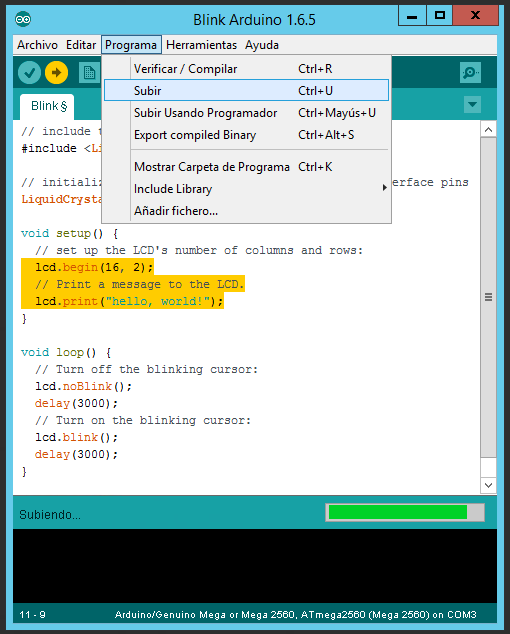Screen dimensions: 510x634
Task: Select Mostrar Carpeta de Programa
Action: 246,167
